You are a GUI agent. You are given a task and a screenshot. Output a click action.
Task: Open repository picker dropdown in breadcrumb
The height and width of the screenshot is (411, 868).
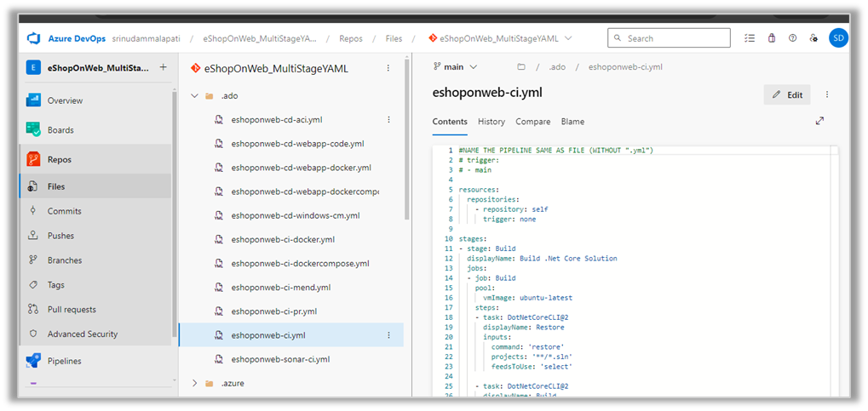(x=568, y=38)
